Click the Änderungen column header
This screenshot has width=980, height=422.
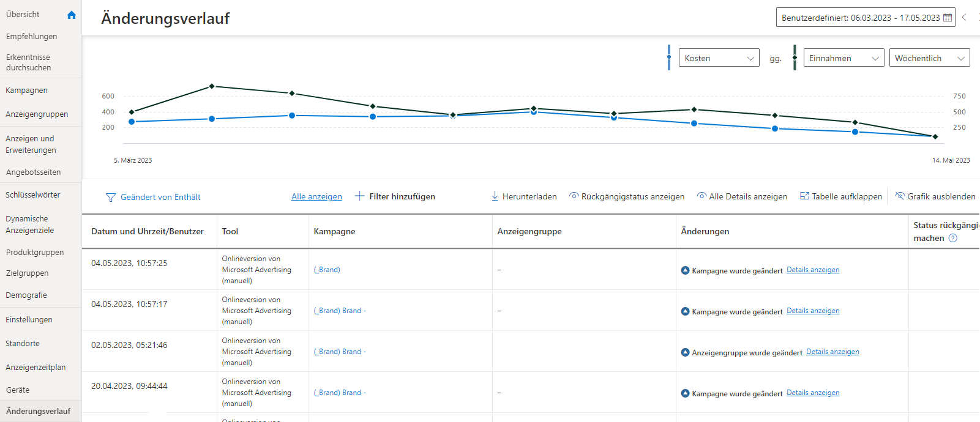[705, 232]
